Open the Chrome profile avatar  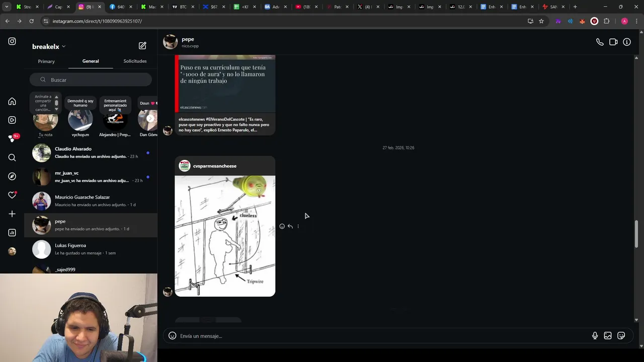(x=624, y=21)
